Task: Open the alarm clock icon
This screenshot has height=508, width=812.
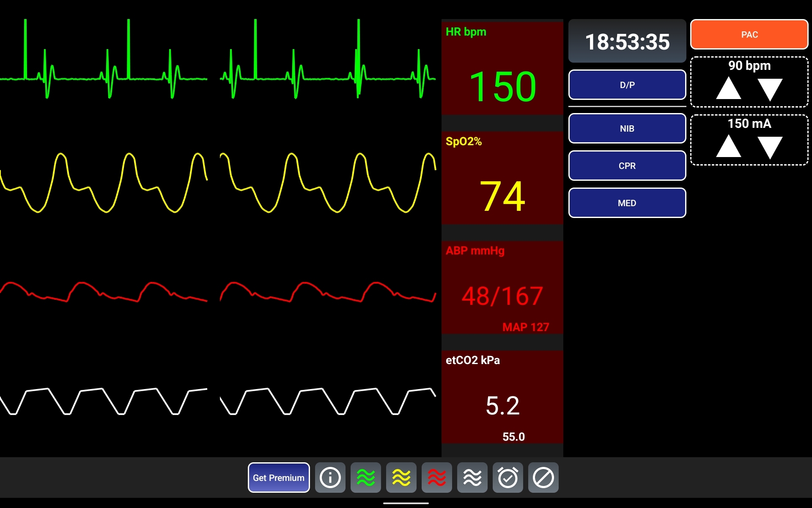Action: coord(507,478)
